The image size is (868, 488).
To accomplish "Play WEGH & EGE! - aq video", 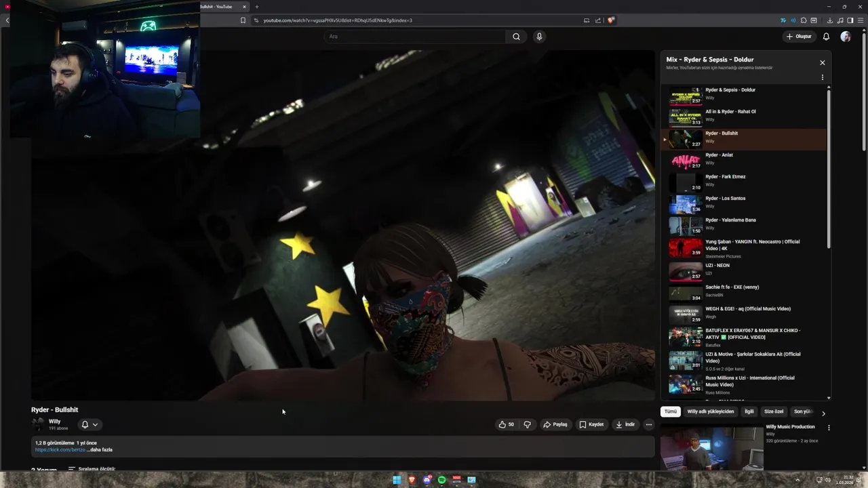I will (744, 314).
